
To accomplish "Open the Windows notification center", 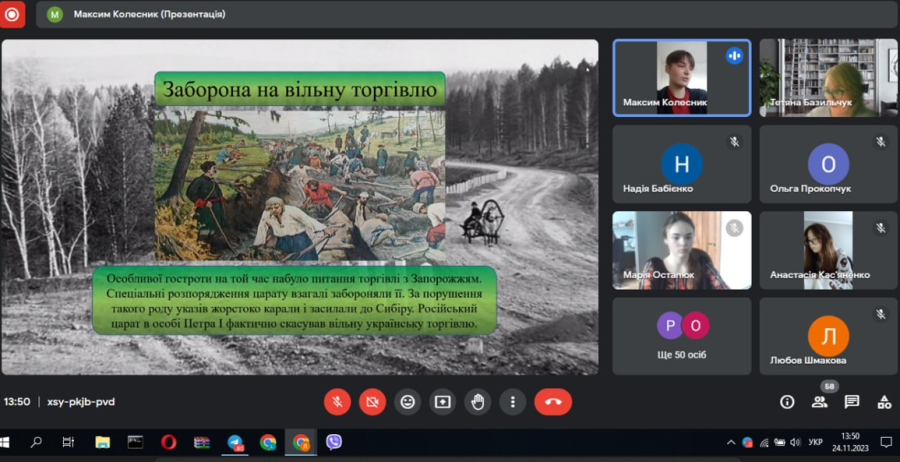I will tap(888, 442).
